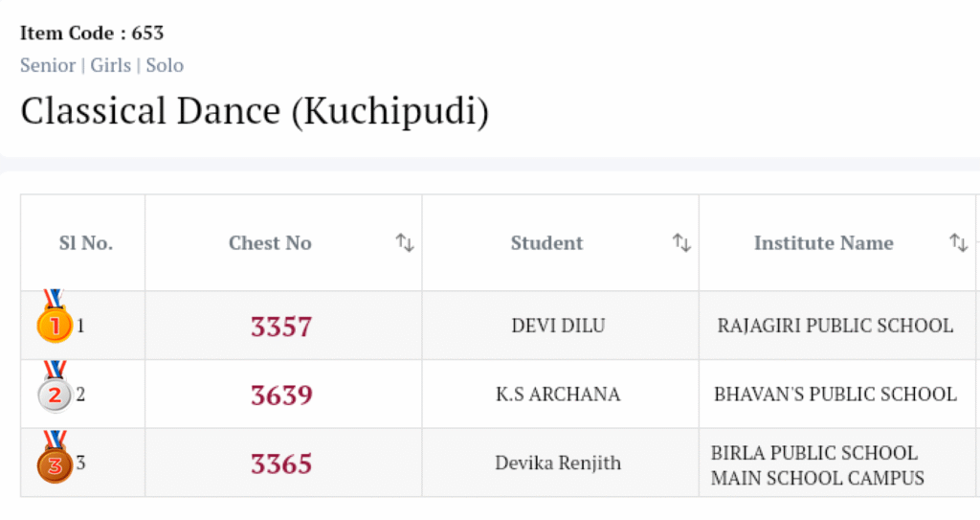
Task: Select chest number 3365
Action: point(281,463)
